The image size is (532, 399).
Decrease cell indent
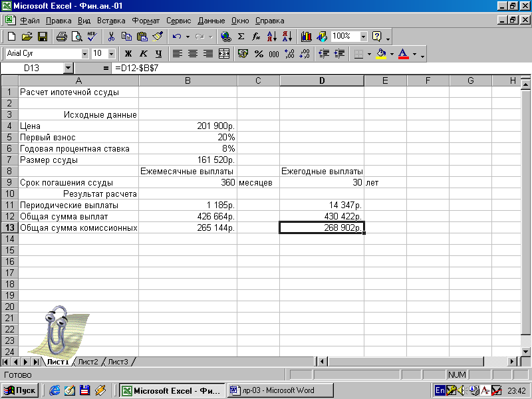(324, 54)
